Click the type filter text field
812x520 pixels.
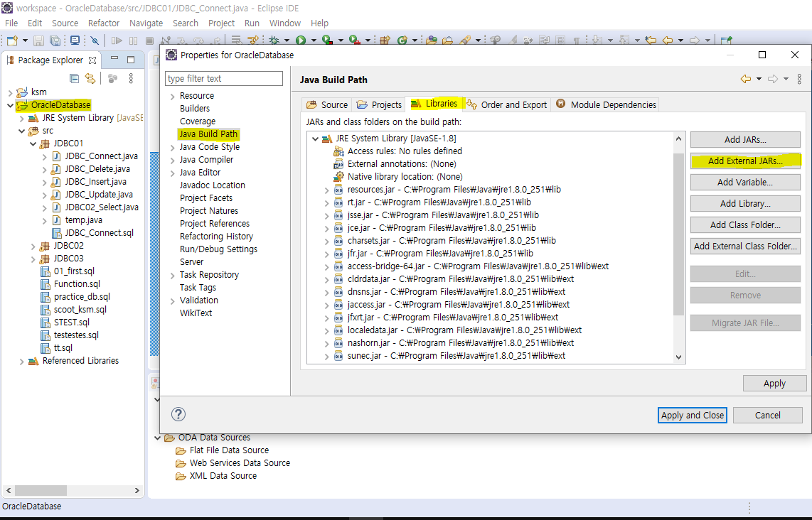pos(224,78)
